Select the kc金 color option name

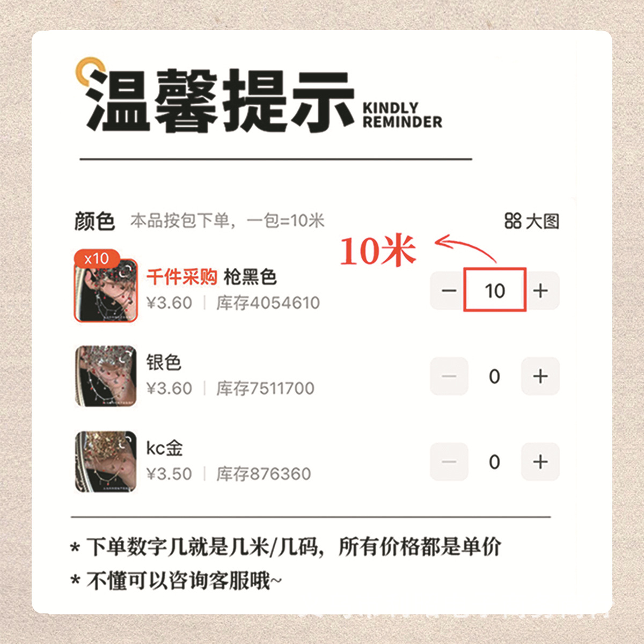(x=164, y=448)
